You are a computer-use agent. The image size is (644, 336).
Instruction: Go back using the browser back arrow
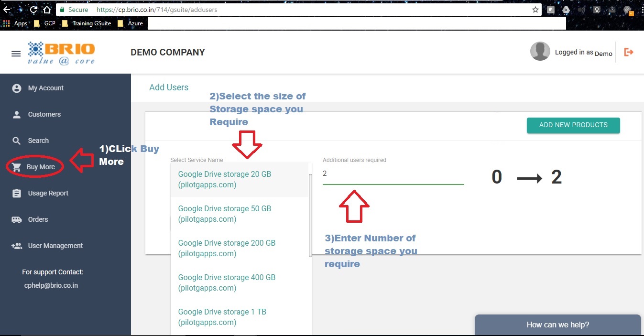pos(7,10)
